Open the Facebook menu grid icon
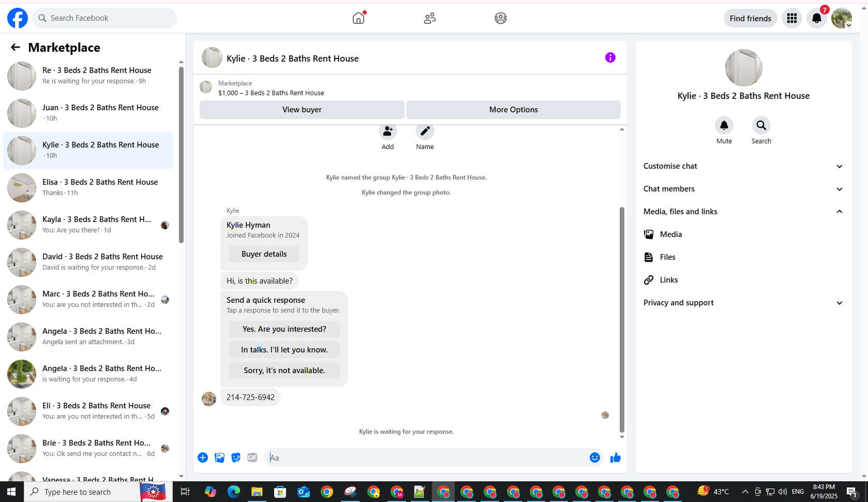The height and width of the screenshot is (502, 868). [x=792, y=18]
